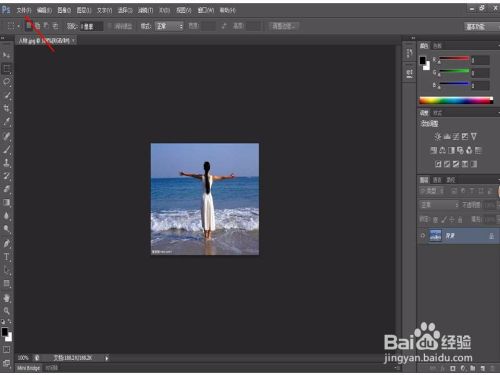The image size is (500, 375).
Task: Select the Blur tool
Action: point(6,216)
